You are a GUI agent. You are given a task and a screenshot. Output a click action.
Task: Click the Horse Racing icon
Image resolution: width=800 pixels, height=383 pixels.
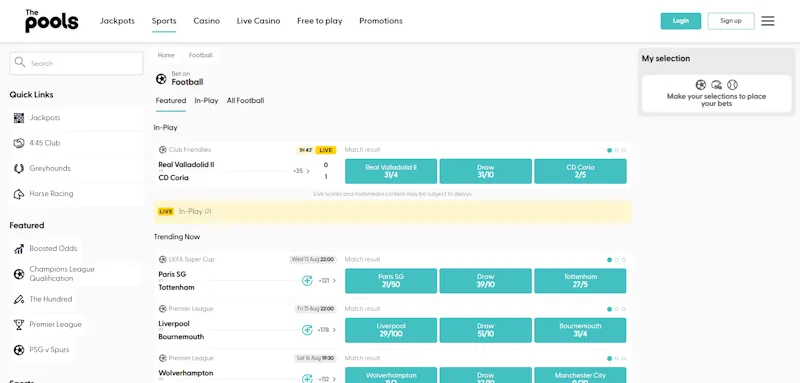tap(19, 194)
